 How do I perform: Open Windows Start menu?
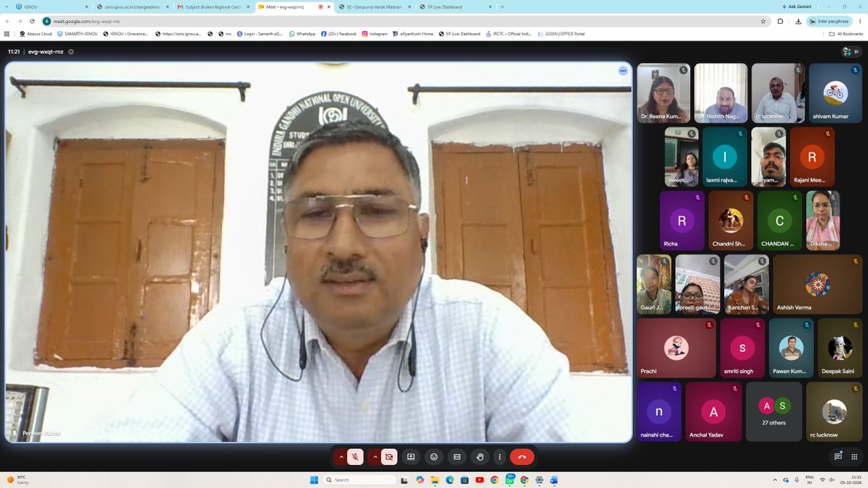pyautogui.click(x=314, y=480)
